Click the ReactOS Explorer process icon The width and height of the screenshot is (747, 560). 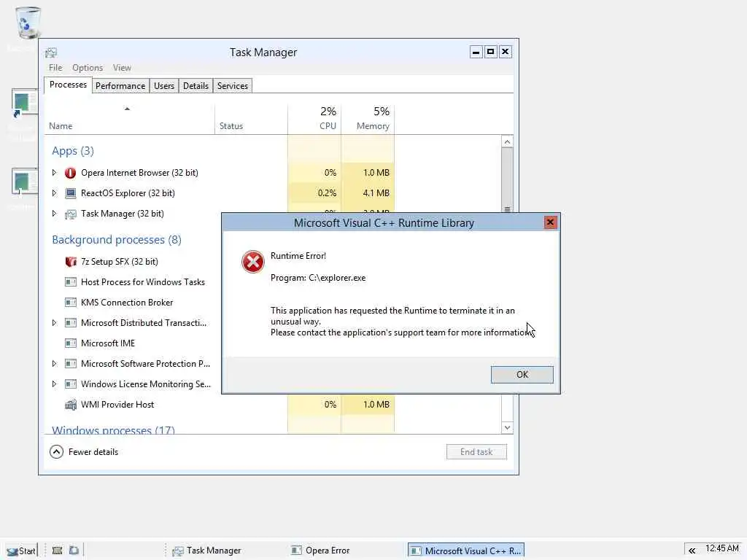point(70,193)
